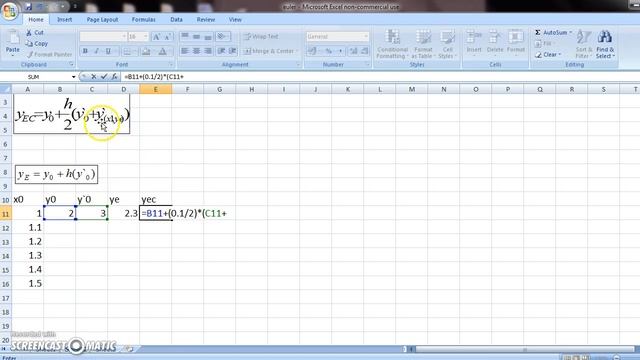
Task: Click the Format cells button
Action: [516, 42]
